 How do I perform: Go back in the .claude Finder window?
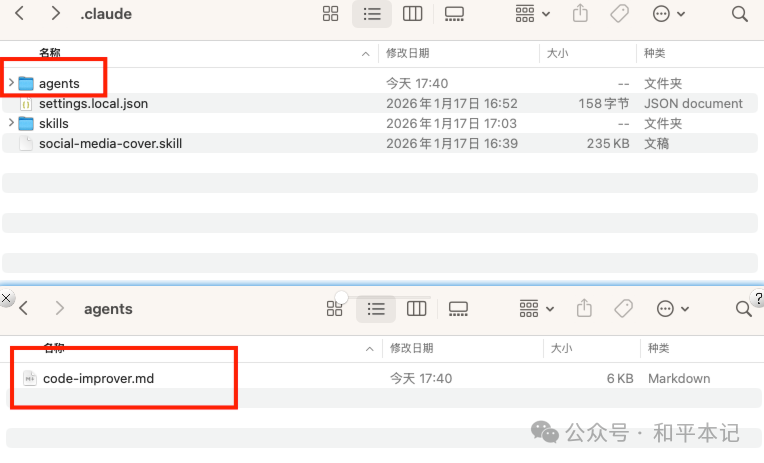coord(19,13)
